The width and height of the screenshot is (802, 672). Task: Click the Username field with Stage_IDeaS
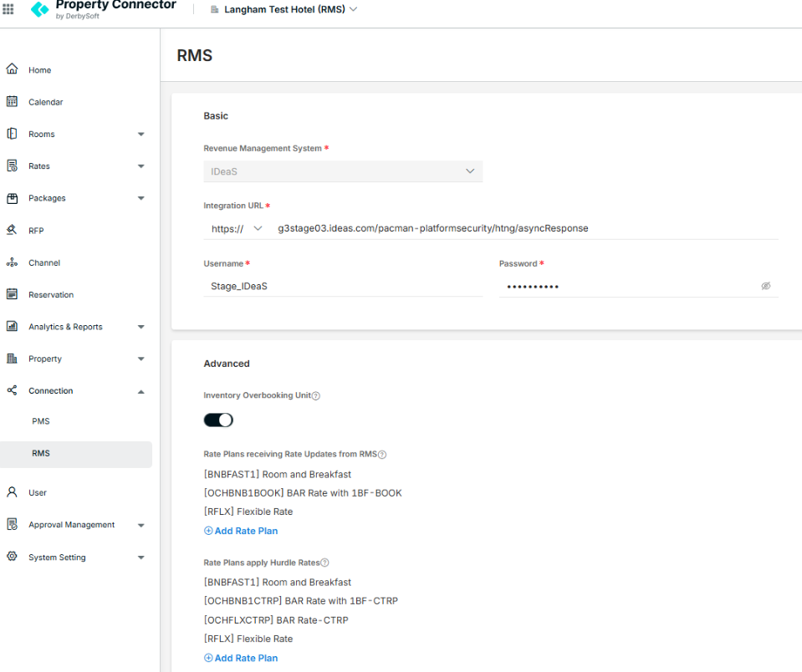[x=343, y=286]
